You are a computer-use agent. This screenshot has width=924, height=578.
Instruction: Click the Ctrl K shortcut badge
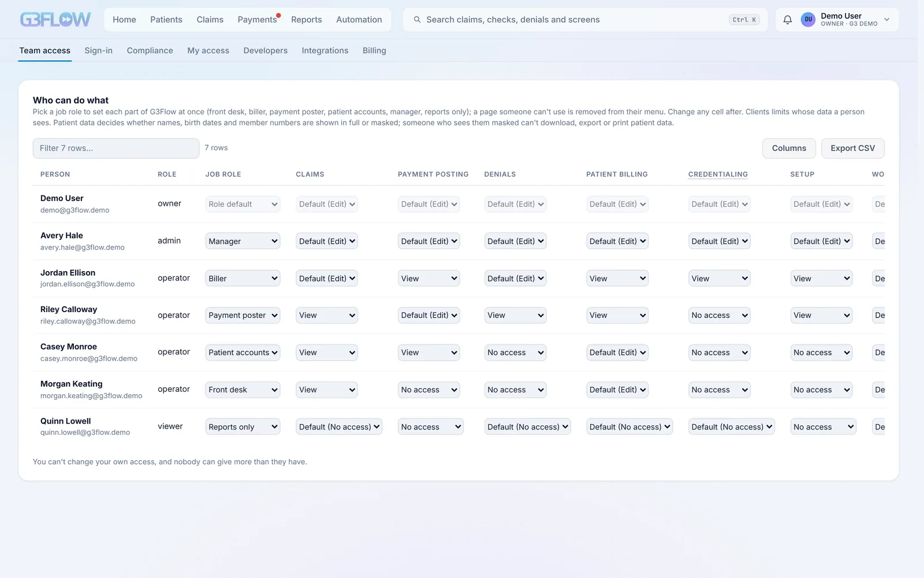(x=744, y=20)
